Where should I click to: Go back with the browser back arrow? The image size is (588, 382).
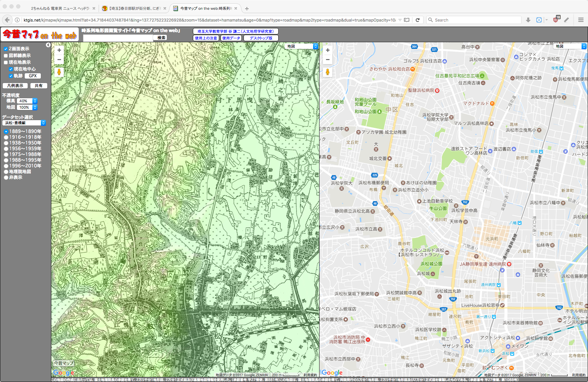click(x=7, y=20)
